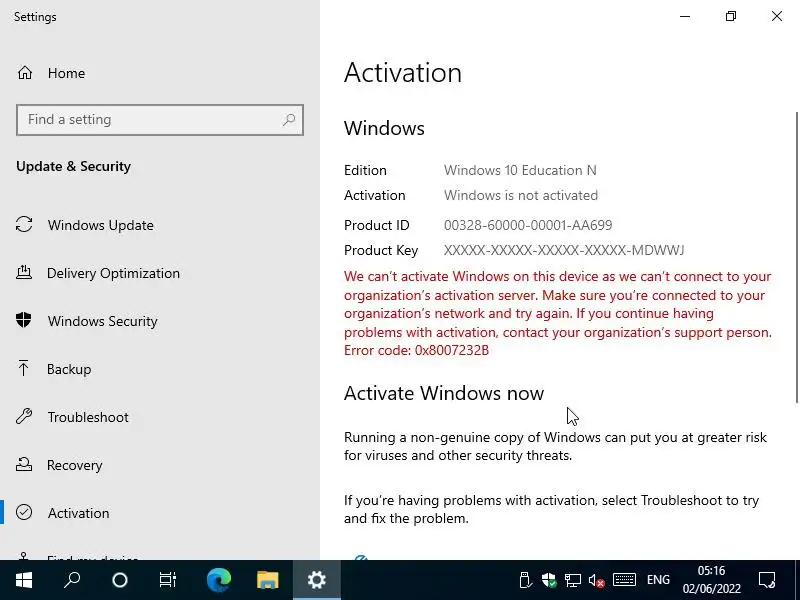Screen dimensions: 800x600
Task: Open the Action Center notifications icon
Action: pos(767,580)
